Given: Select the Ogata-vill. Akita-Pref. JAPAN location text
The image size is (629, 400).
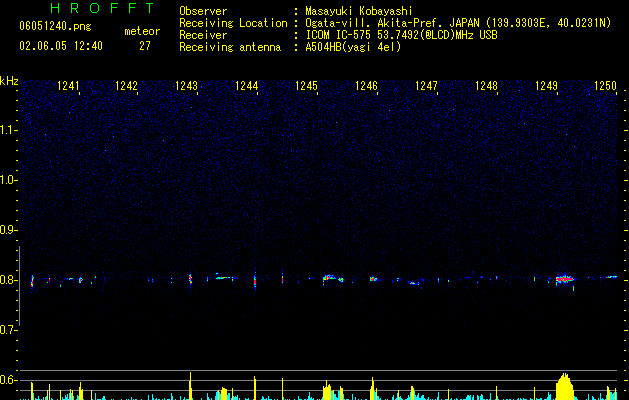Looking at the screenshot, I should 458,23.
